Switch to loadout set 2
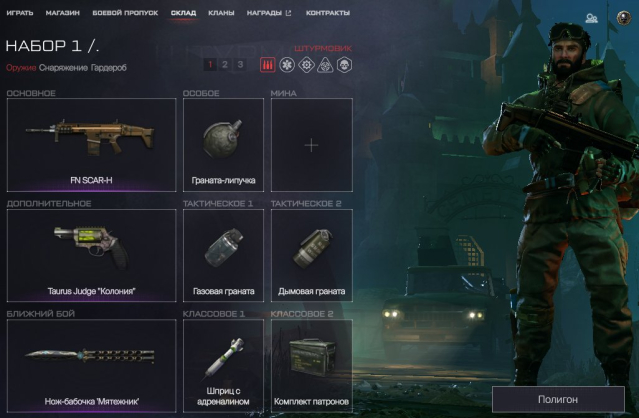 point(225,64)
